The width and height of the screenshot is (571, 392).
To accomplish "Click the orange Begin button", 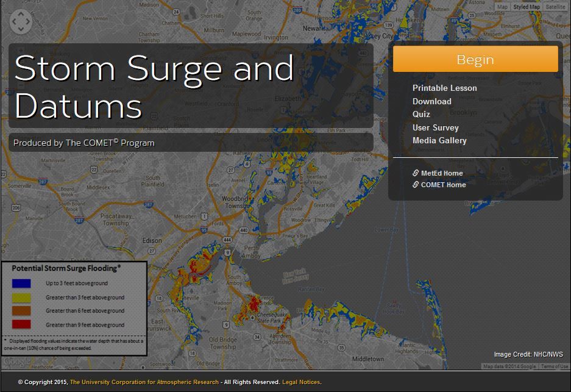I will coord(475,59).
